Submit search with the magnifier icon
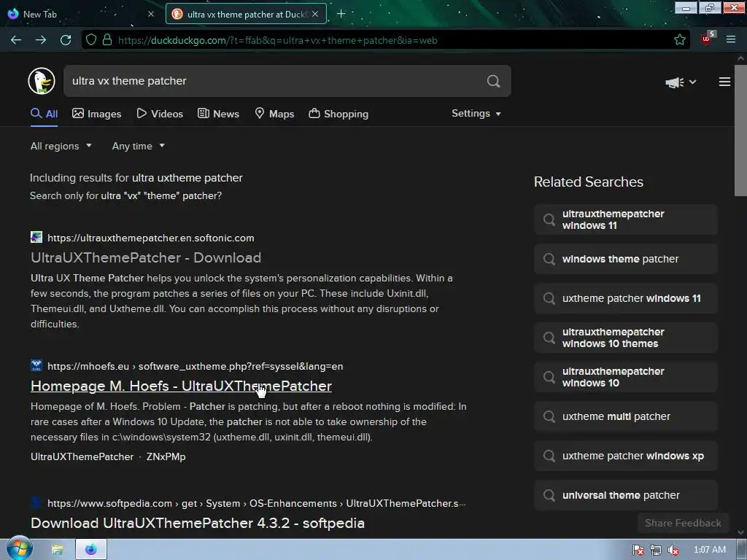Viewport: 747px width, 560px height. coord(494,81)
